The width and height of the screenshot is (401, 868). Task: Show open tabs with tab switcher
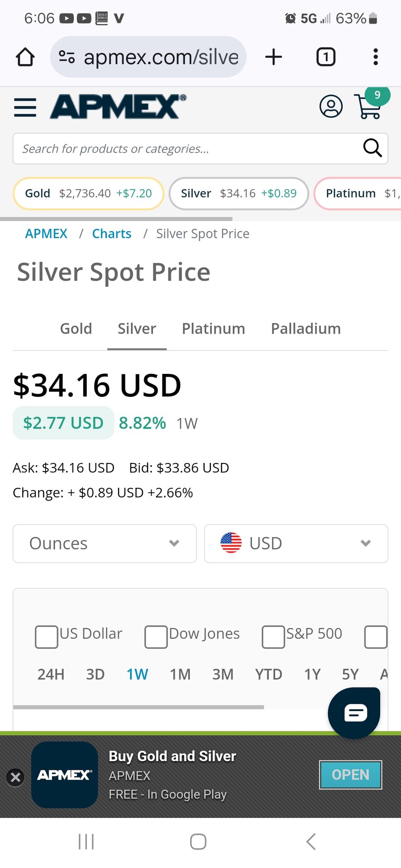(x=325, y=57)
